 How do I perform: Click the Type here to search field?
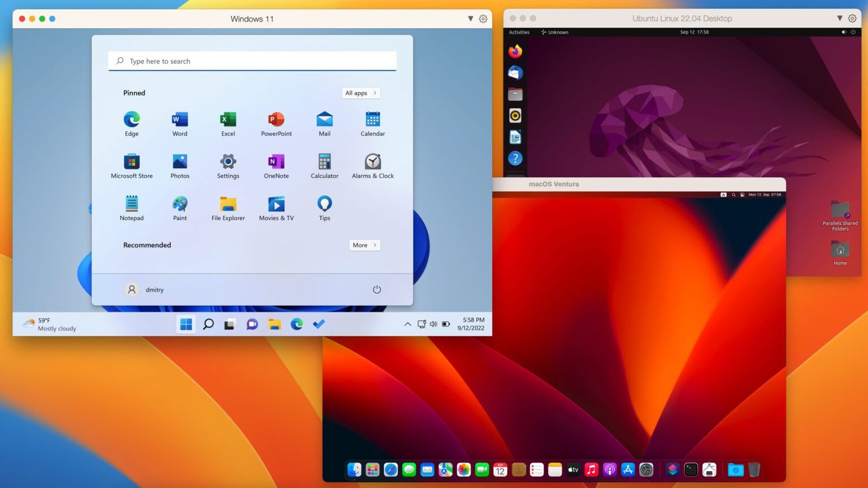coord(252,61)
